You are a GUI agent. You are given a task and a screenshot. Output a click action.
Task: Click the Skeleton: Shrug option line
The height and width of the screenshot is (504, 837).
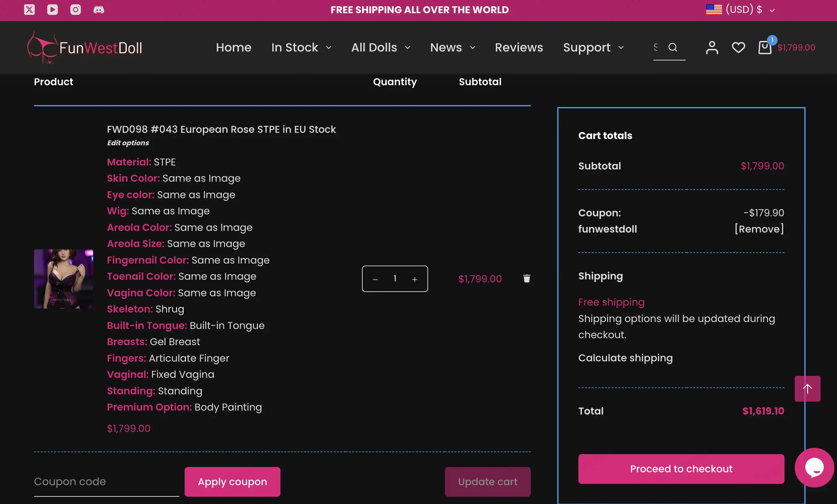pos(145,309)
